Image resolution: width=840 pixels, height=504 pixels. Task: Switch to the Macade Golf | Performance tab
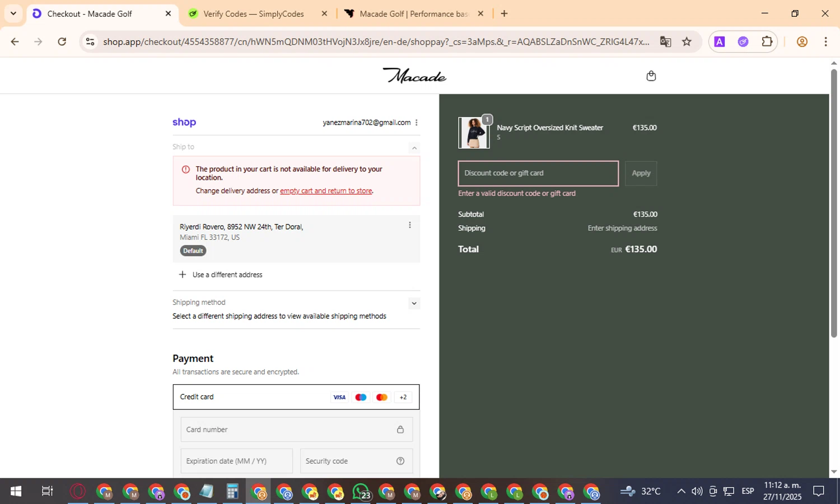pyautogui.click(x=413, y=14)
